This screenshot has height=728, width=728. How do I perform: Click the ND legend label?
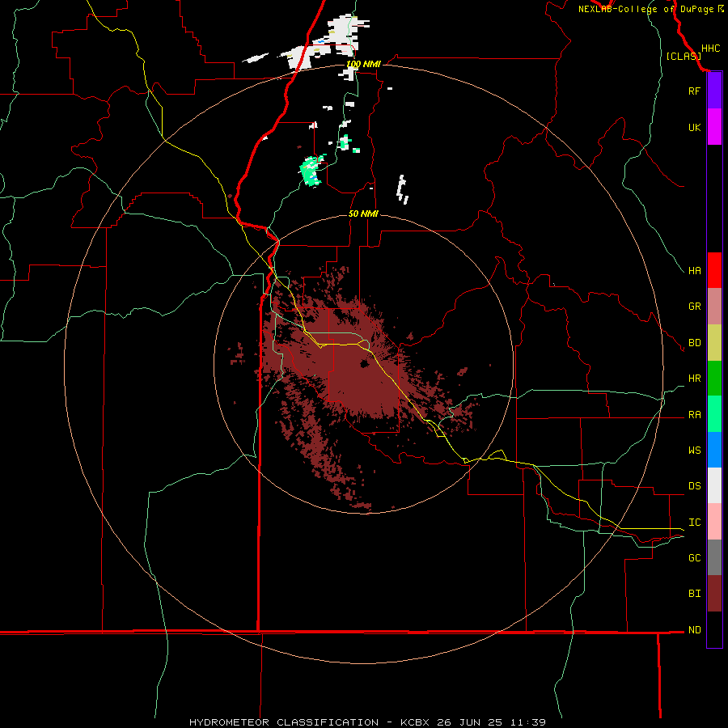(x=694, y=630)
